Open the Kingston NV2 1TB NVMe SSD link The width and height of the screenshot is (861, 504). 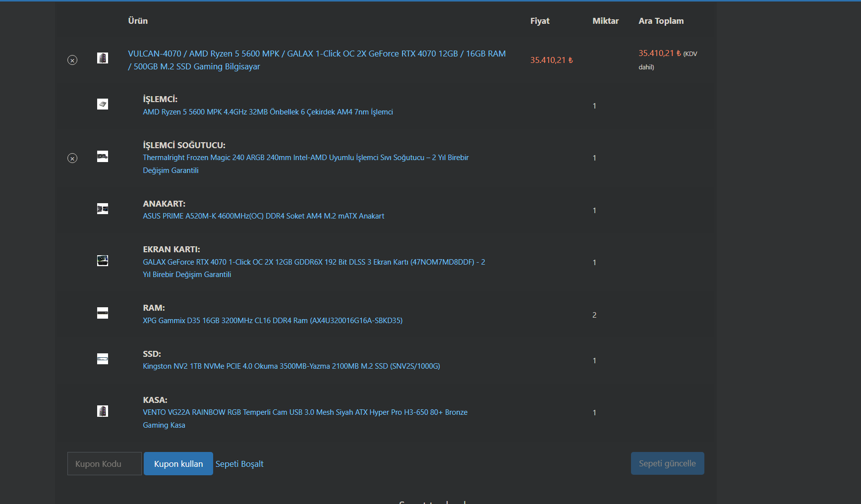[291, 366]
